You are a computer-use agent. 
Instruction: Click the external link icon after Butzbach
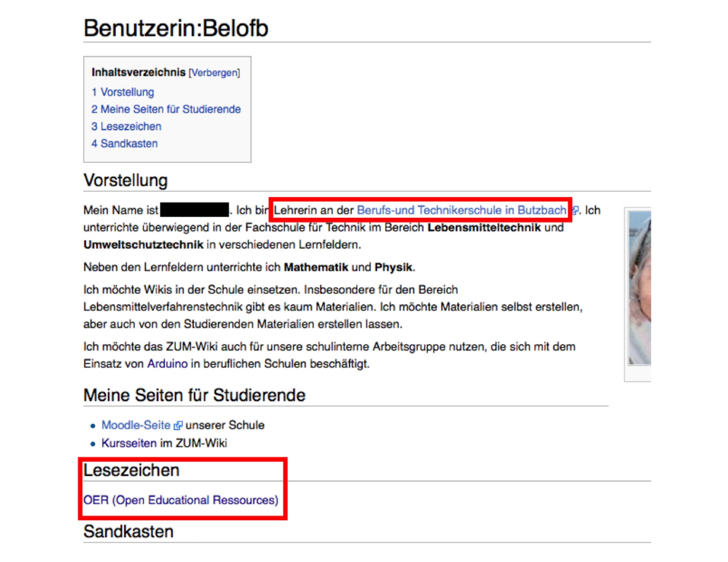pos(575,211)
